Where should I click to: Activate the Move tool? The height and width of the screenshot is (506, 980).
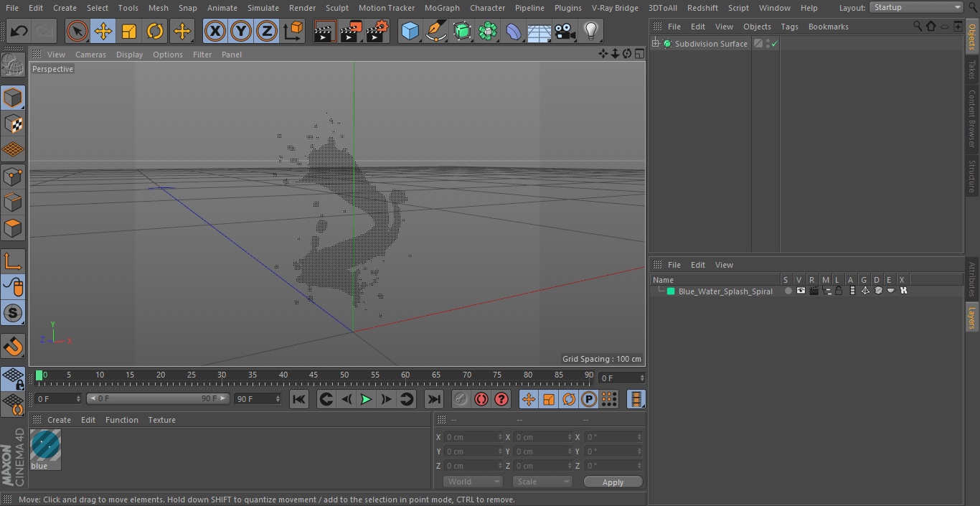pos(103,31)
